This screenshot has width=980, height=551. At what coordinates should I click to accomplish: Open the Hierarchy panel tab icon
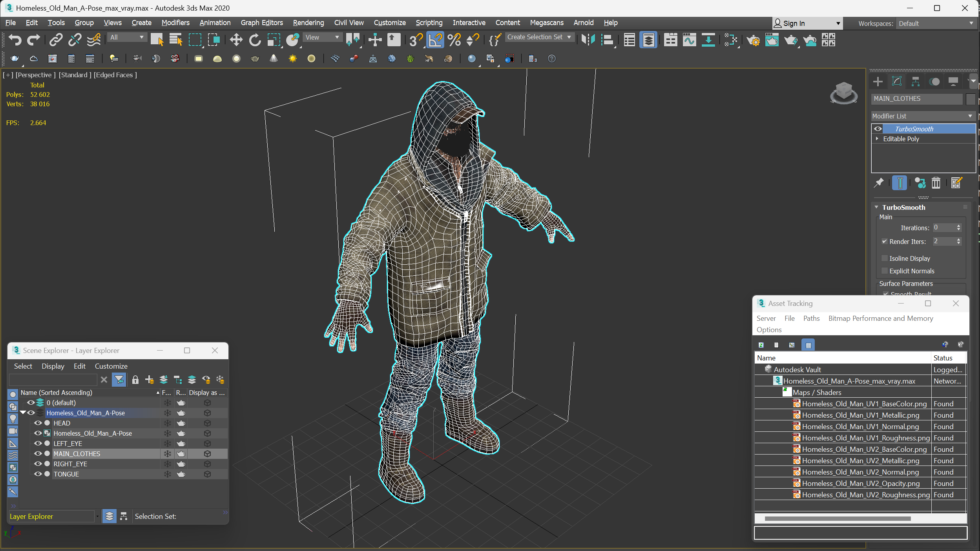[x=916, y=82]
